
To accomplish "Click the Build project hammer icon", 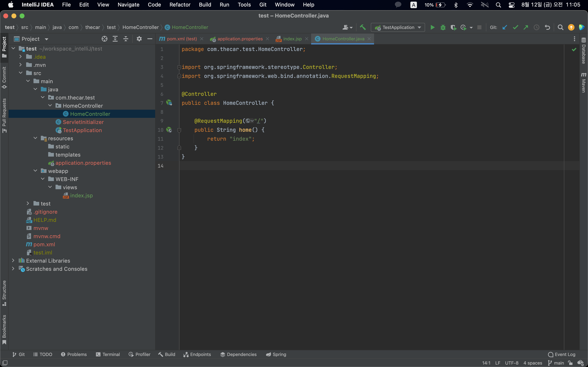I will [x=363, y=28].
